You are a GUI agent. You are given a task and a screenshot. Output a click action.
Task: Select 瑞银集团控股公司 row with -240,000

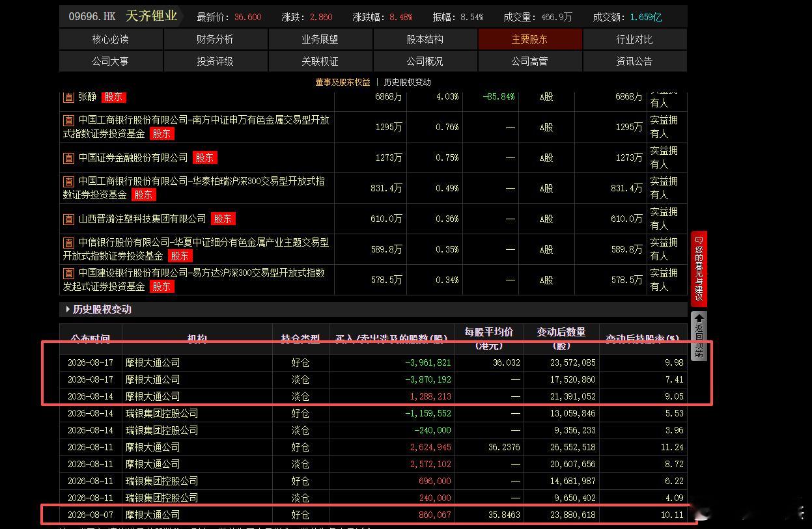tap(373, 430)
